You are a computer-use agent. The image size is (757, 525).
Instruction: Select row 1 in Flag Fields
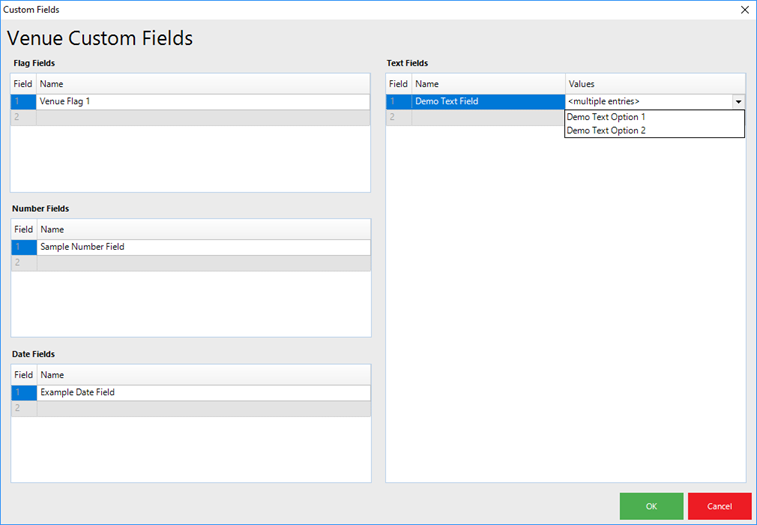tap(23, 102)
